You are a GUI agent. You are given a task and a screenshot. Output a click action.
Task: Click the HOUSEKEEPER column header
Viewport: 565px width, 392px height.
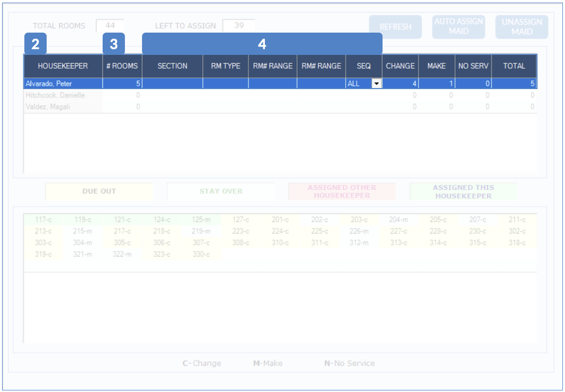[63, 66]
